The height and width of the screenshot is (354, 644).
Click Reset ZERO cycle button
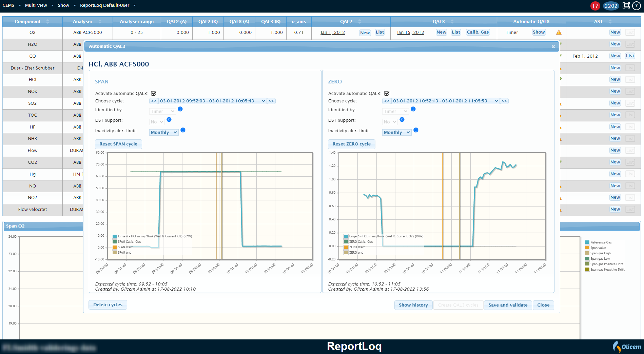[351, 144]
